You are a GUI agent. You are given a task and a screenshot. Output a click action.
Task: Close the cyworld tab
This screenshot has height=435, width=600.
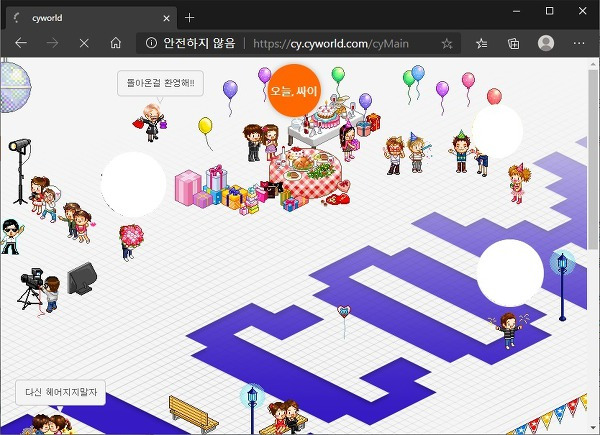click(x=166, y=18)
